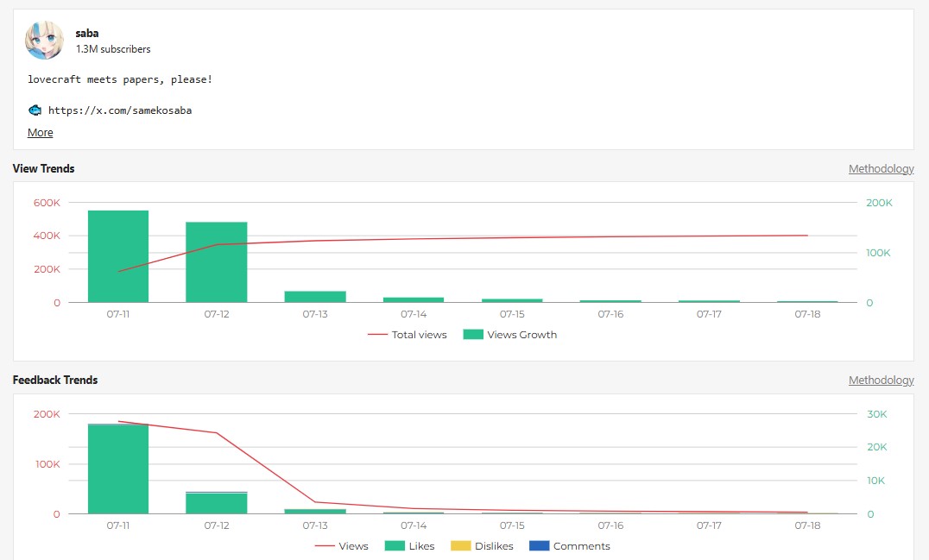Toggle Dislikes legend item
The image size is (929, 560).
482,546
